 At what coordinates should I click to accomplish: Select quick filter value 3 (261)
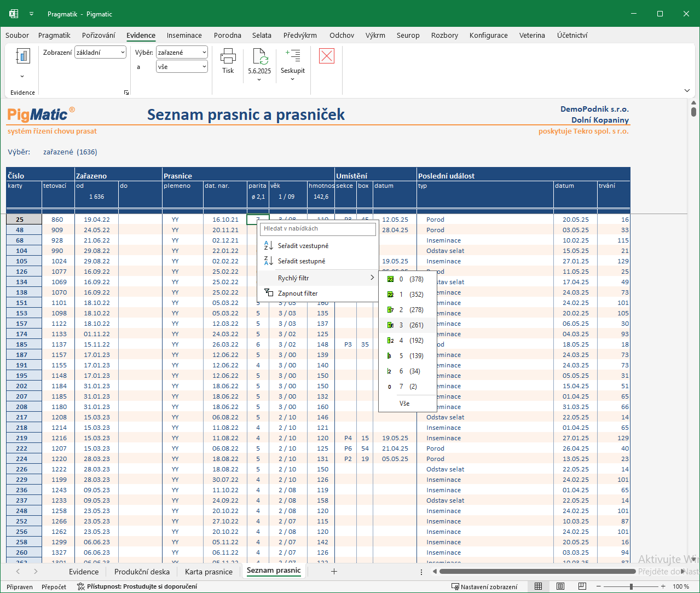point(407,325)
